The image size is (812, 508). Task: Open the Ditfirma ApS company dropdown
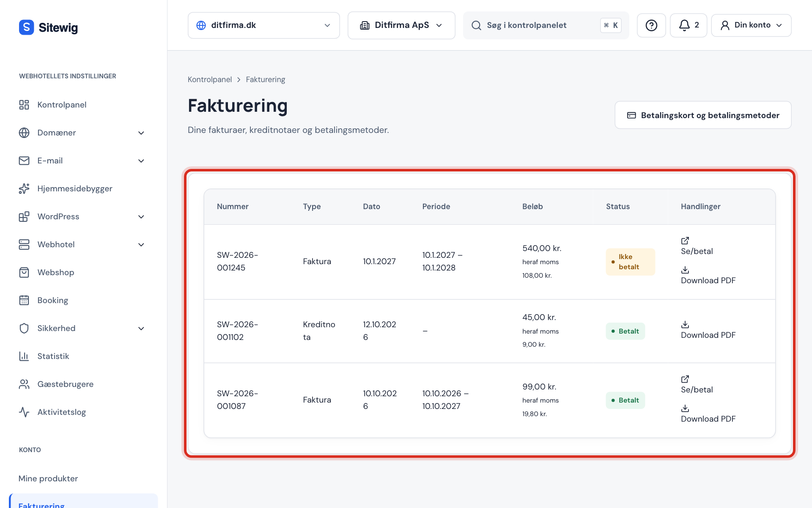tap(401, 25)
